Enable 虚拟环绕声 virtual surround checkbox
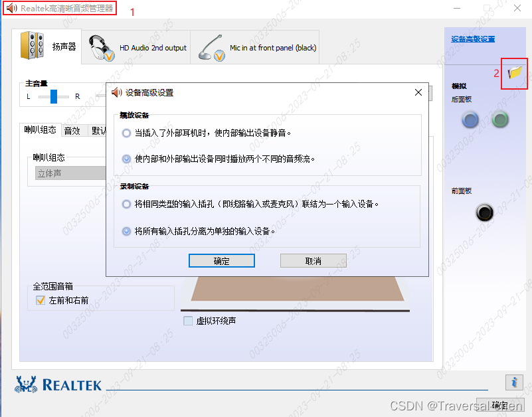 pos(188,321)
